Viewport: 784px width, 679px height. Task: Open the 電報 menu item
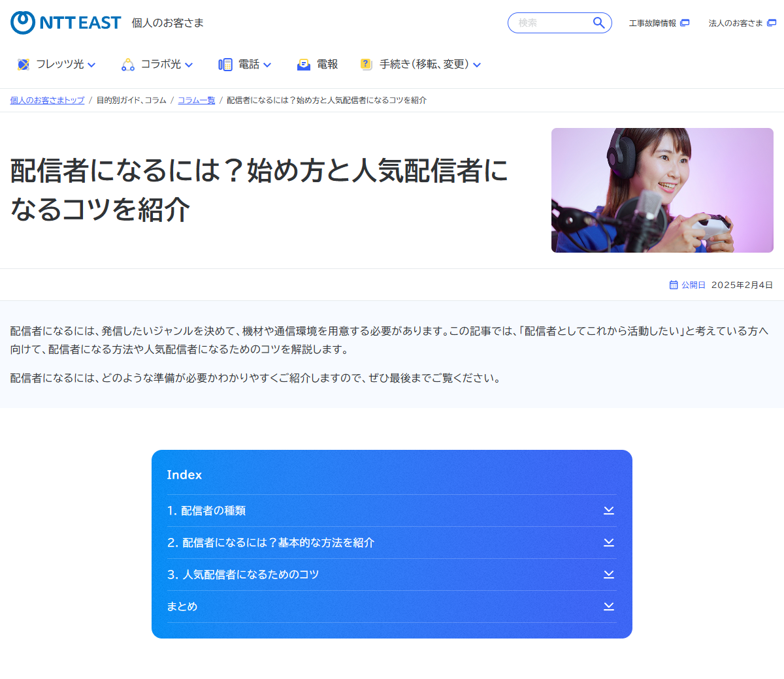(327, 65)
